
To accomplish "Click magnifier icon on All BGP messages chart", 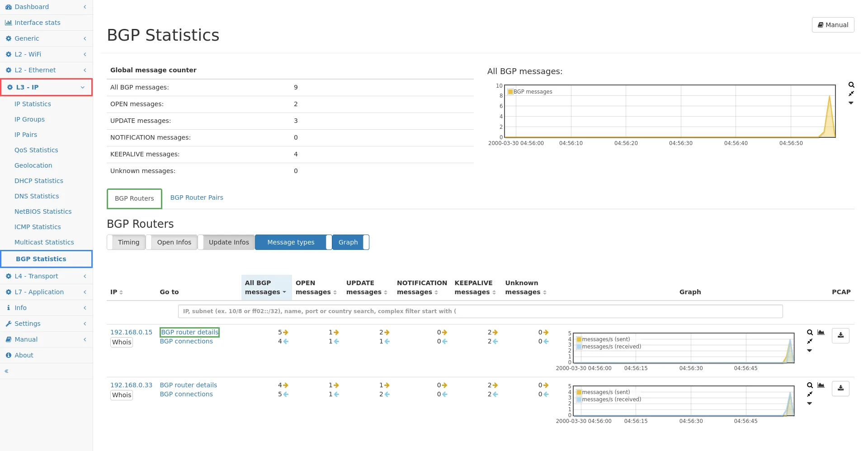I will 851,85.
